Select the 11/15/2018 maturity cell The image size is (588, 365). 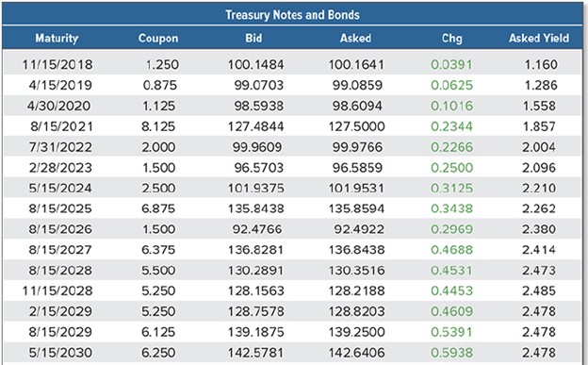click(x=57, y=64)
